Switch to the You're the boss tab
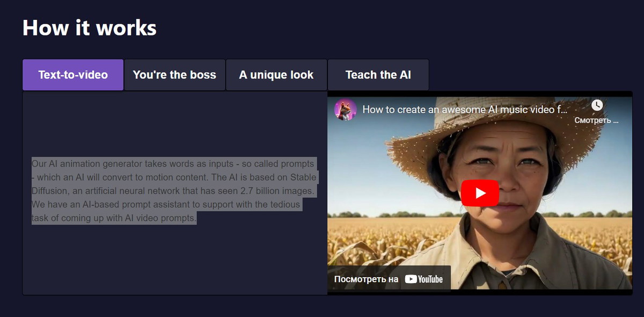The width and height of the screenshot is (644, 317). pos(174,75)
